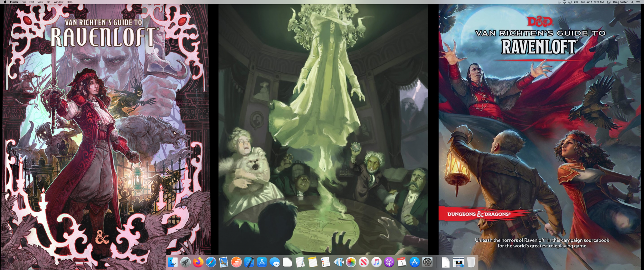Viewport: 644px width, 270px height.
Task: Open Calendar showing JUN 1 in Dock
Action: (x=402, y=262)
